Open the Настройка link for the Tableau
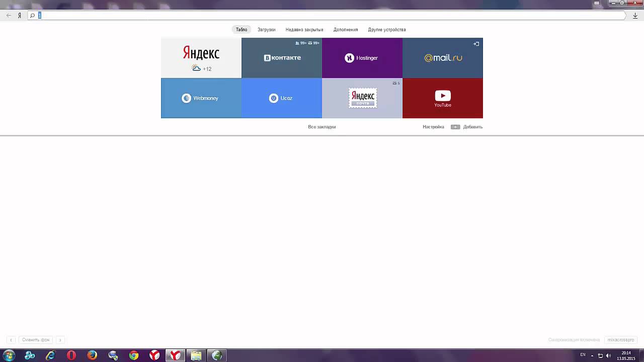Viewport: 644px width, 362px height. 433,127
